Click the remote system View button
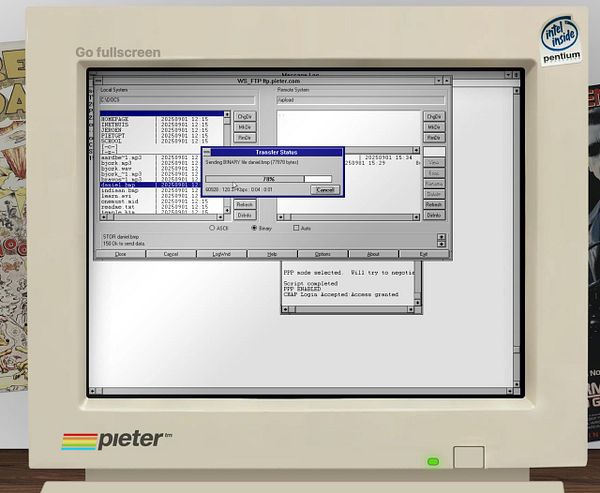The width and height of the screenshot is (600, 493). [x=434, y=163]
